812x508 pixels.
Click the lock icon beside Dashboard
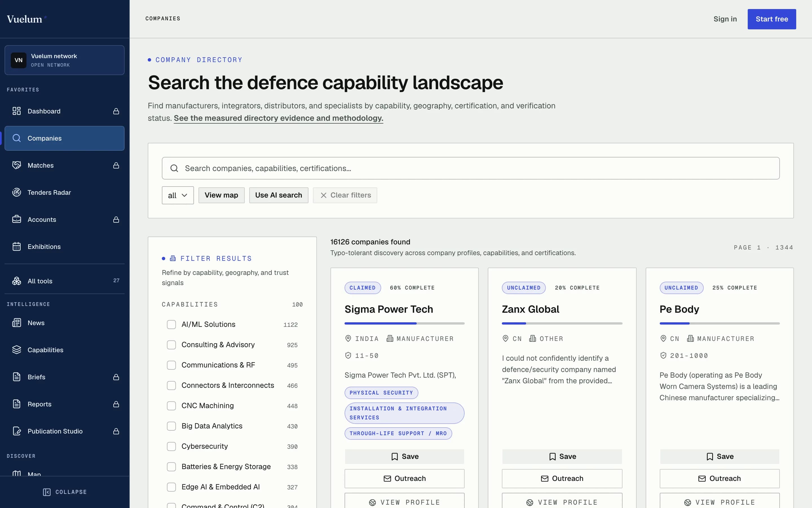116,111
